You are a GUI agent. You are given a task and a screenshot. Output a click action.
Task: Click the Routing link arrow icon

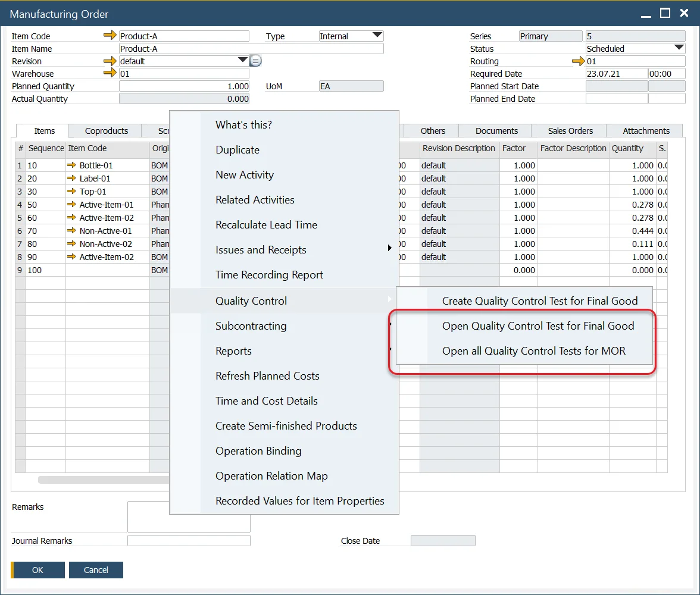[578, 61]
